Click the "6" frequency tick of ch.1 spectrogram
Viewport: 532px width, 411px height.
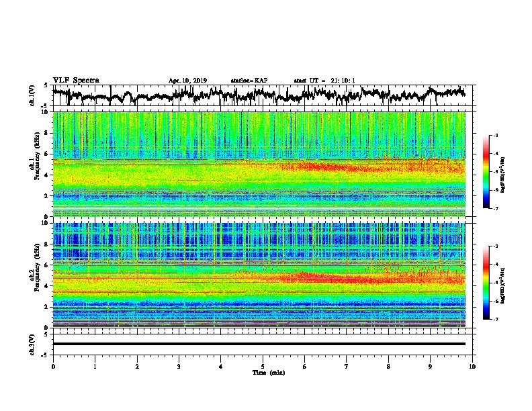[47, 154]
